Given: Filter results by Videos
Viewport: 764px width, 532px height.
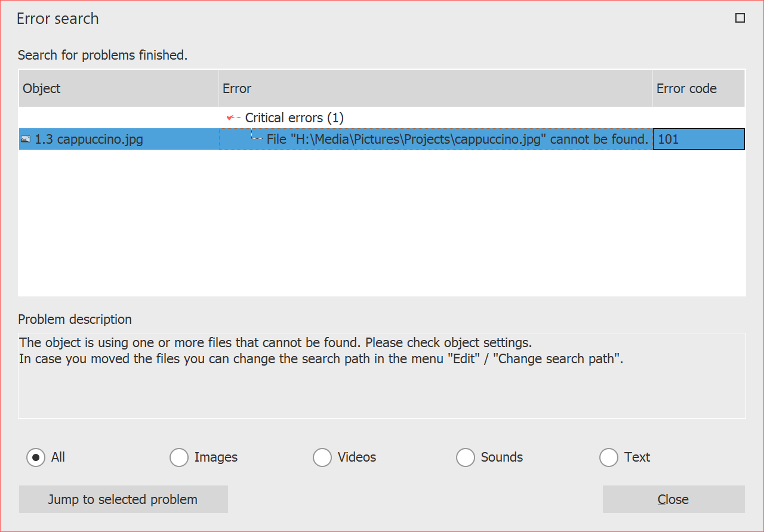Looking at the screenshot, I should (322, 457).
